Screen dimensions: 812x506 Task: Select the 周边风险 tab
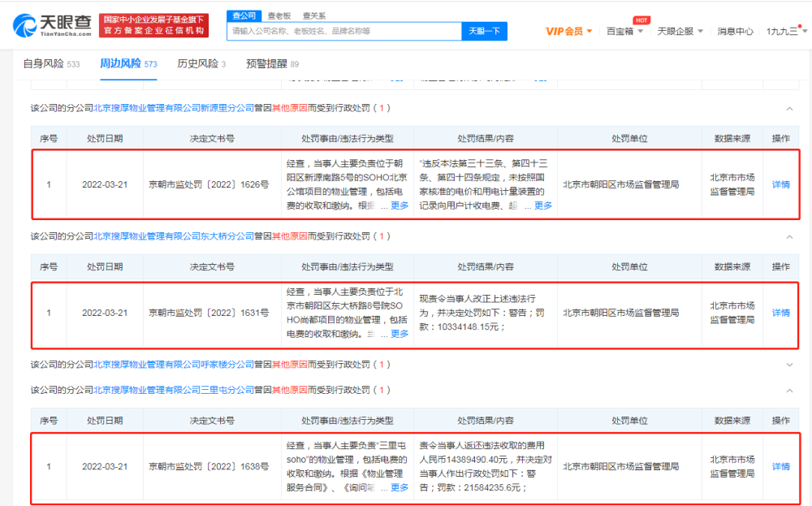click(128, 63)
